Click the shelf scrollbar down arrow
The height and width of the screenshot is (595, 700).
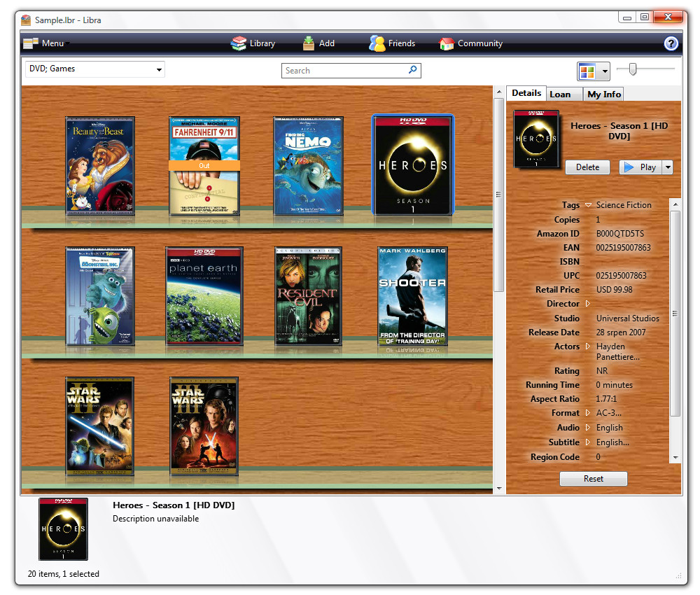click(499, 489)
